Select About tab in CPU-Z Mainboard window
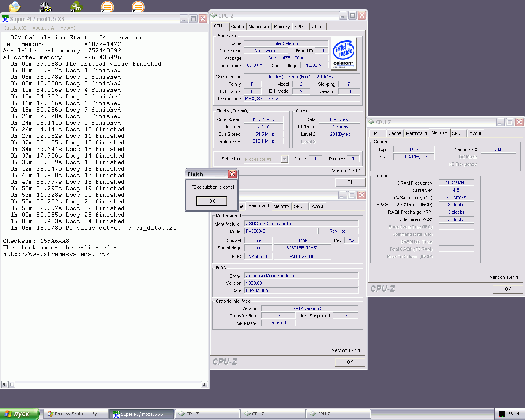The width and height of the screenshot is (525, 420). pos(317,206)
